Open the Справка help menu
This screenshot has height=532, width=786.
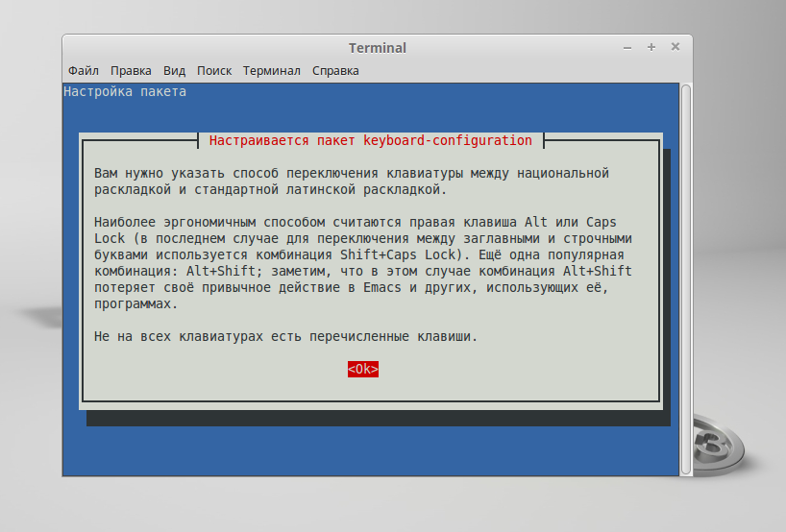[x=335, y=71]
